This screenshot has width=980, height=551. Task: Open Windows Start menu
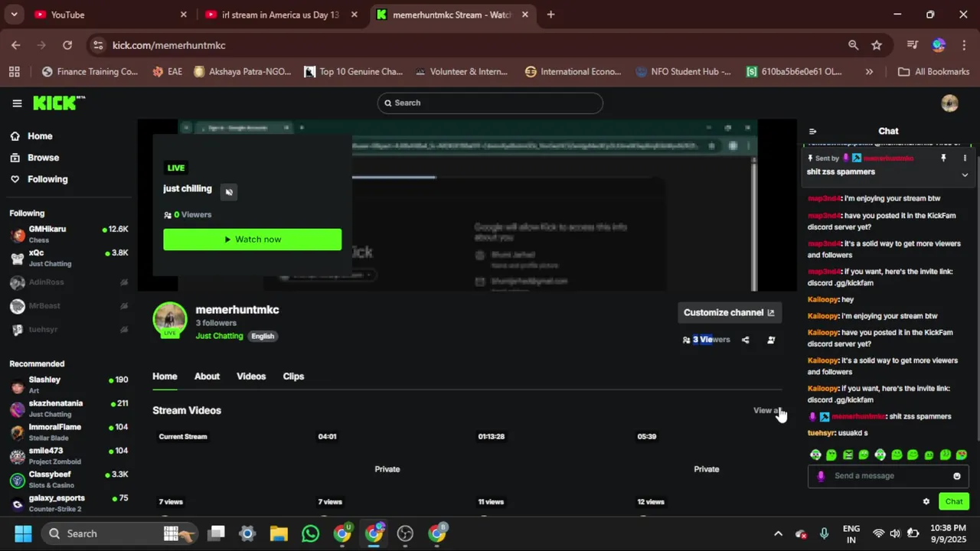coord(23,533)
